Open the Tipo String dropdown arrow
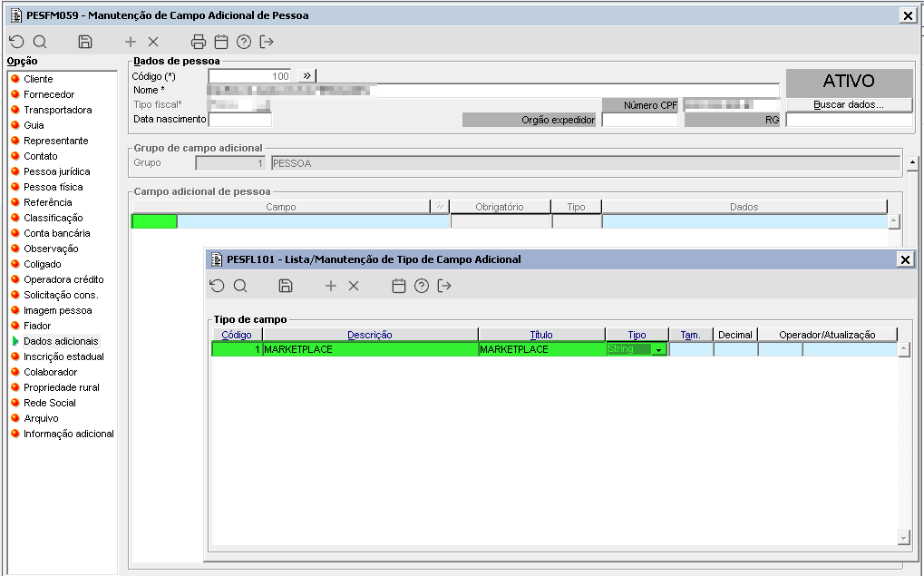The height and width of the screenshot is (576, 924). click(x=659, y=349)
